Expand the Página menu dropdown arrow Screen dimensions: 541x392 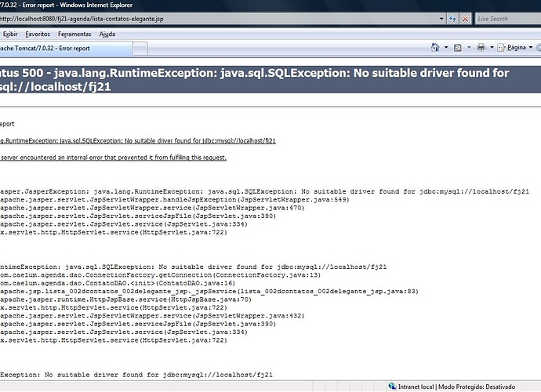(x=529, y=48)
